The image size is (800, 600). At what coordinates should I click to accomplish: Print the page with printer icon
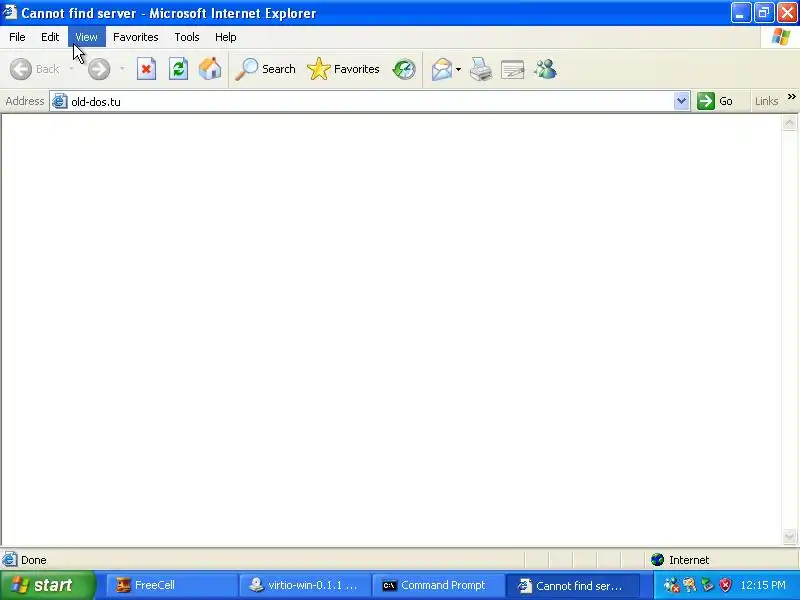481,69
